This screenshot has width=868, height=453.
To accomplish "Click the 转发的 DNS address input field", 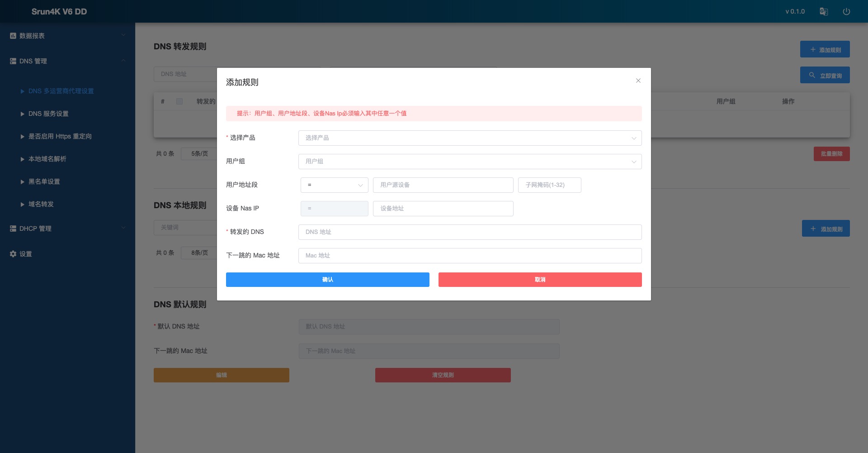I will click(470, 232).
